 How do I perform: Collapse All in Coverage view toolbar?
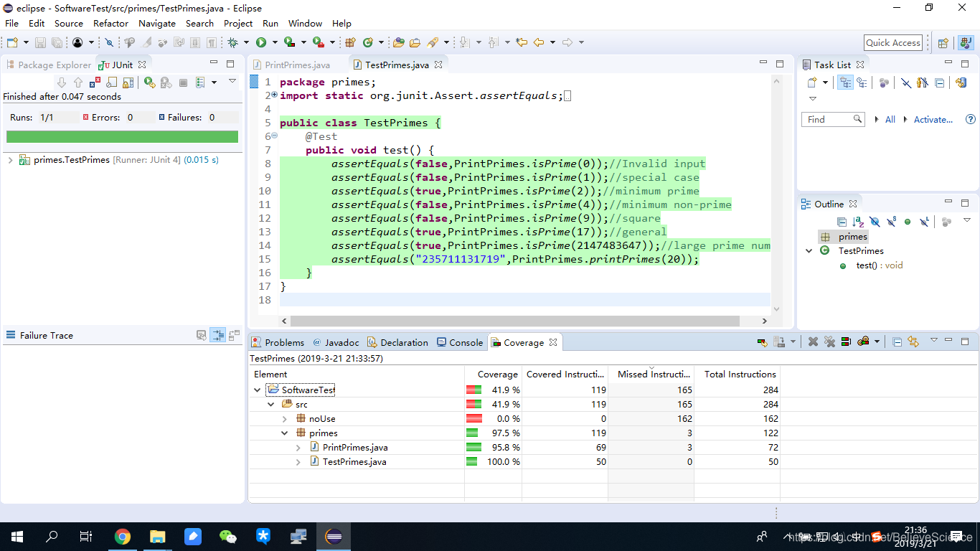point(897,342)
